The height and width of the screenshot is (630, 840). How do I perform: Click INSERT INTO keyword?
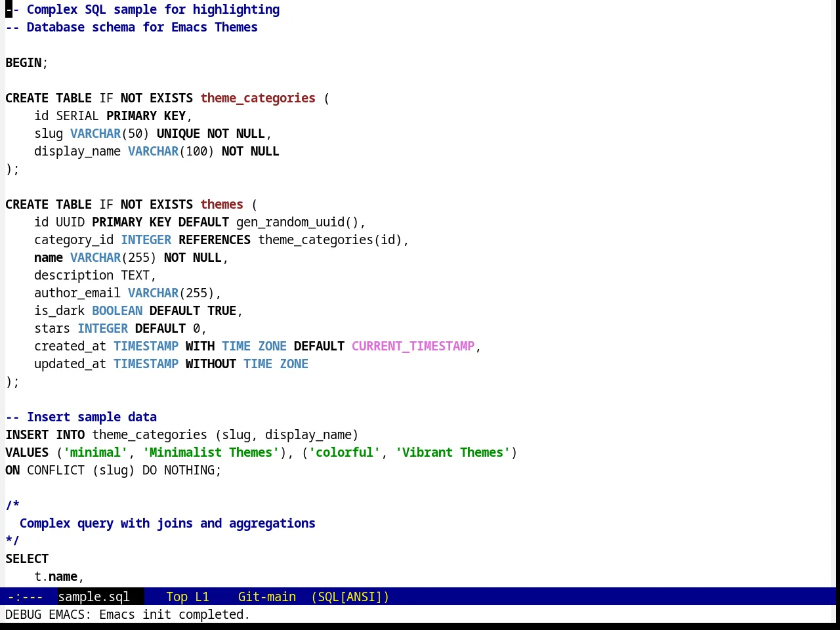(45, 434)
